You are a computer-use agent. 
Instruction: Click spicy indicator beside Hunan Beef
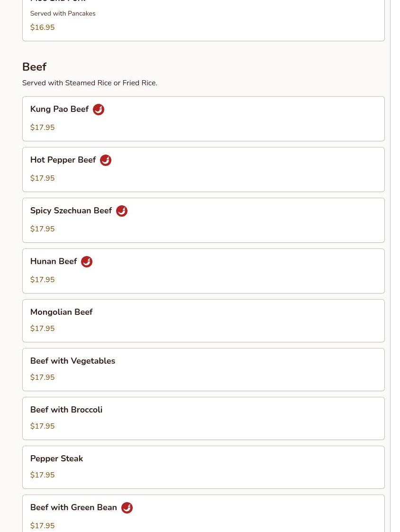click(86, 262)
